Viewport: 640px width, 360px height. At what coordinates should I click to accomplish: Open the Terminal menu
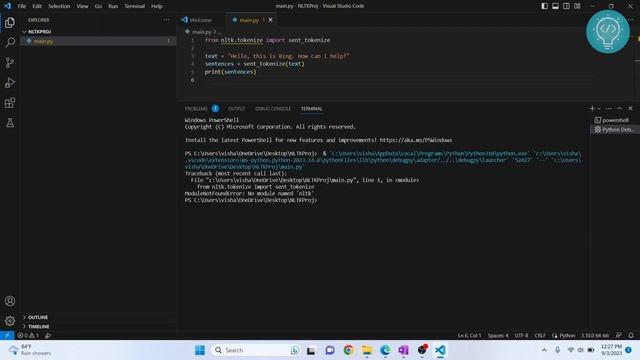click(134, 6)
